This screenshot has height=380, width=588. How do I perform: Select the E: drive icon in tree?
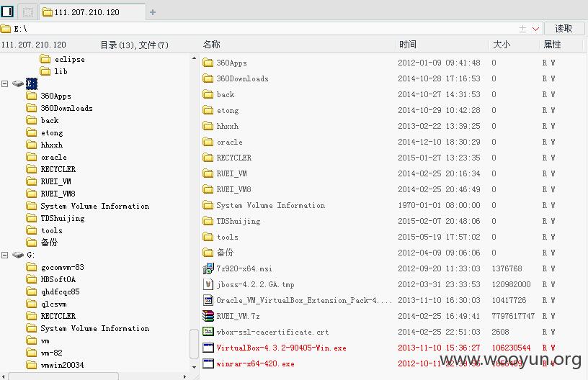coord(17,83)
